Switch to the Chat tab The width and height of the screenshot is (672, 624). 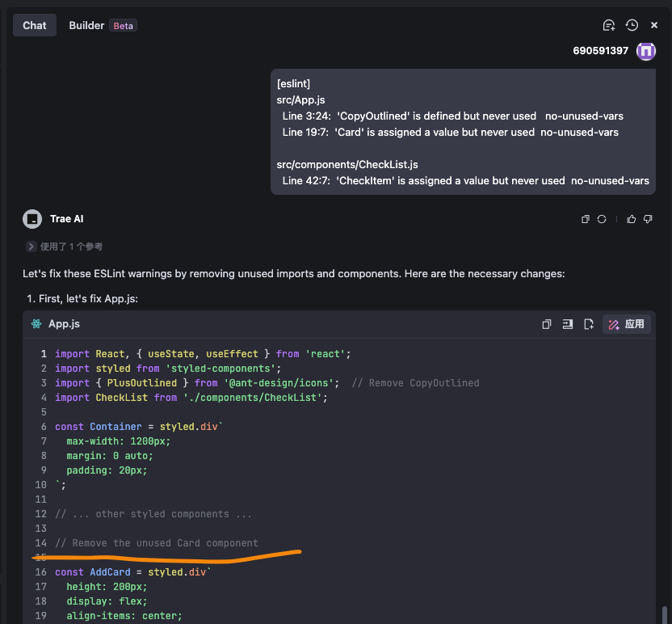coord(35,25)
